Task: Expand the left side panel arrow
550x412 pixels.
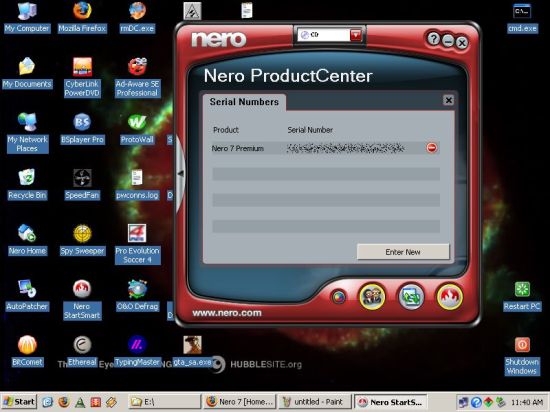Action: (x=181, y=173)
